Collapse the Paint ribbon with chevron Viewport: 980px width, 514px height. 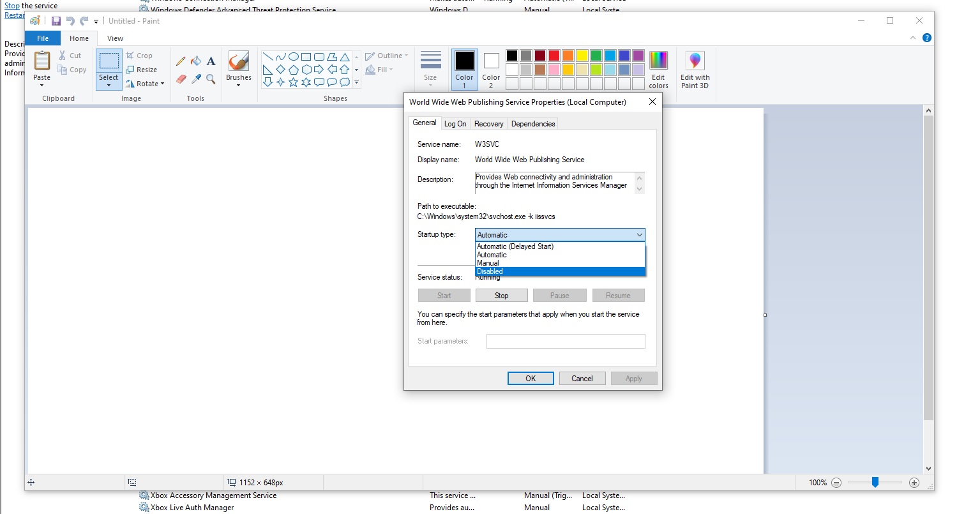click(x=913, y=38)
